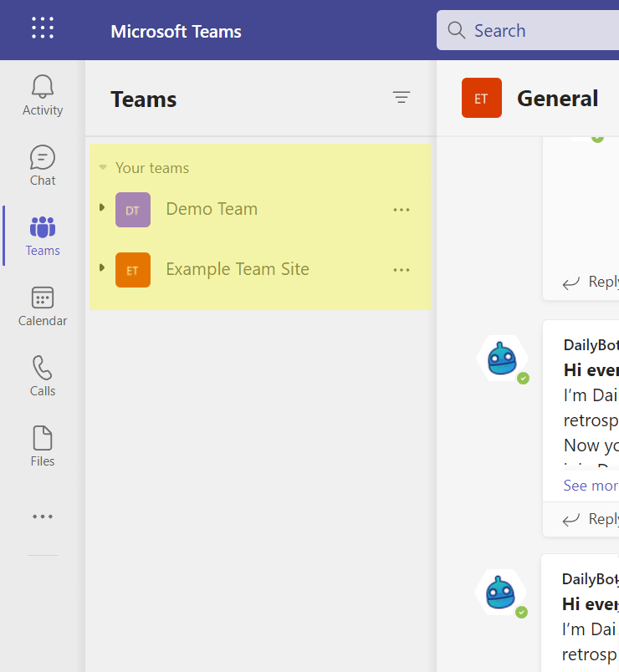The image size is (619, 672).
Task: Click the DT team avatar
Action: click(x=133, y=210)
